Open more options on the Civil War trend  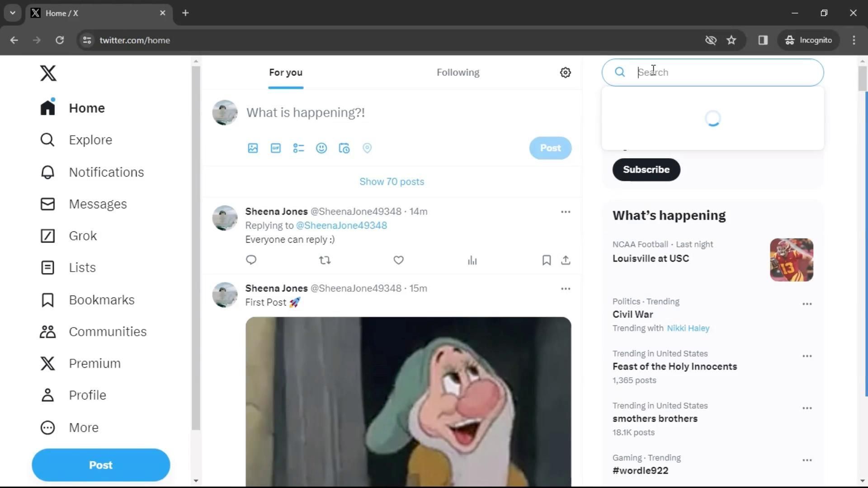tap(807, 304)
